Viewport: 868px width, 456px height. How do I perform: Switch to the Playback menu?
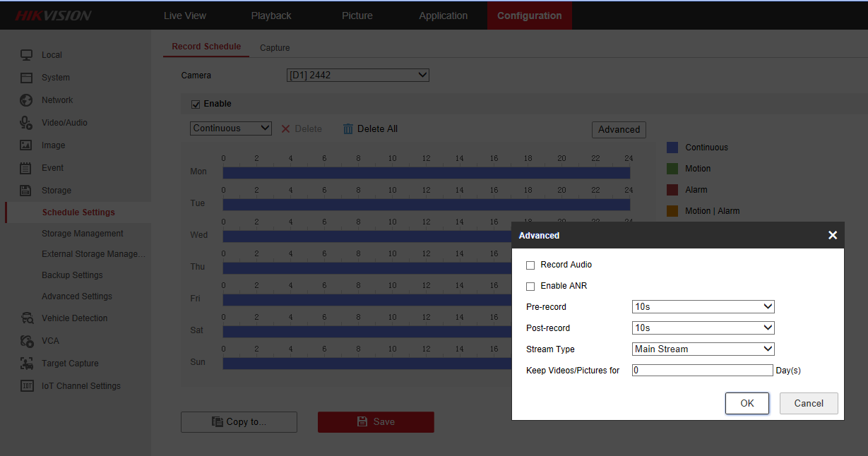[x=271, y=16]
